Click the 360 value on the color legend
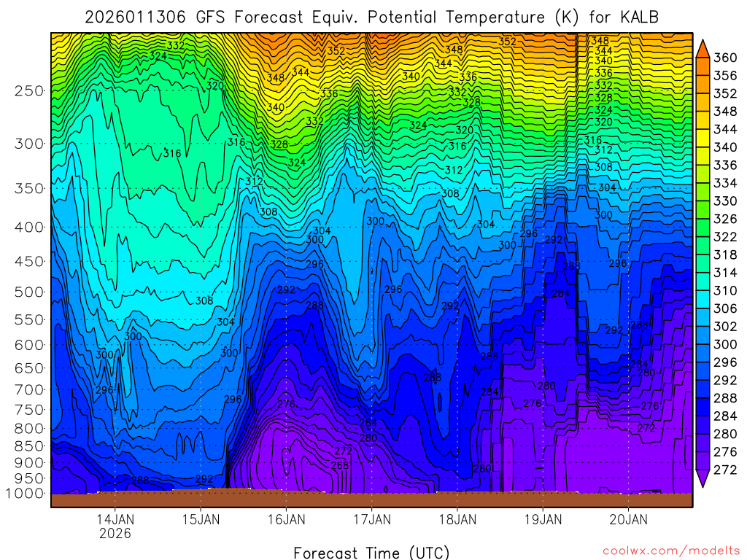747x560 pixels. point(725,58)
